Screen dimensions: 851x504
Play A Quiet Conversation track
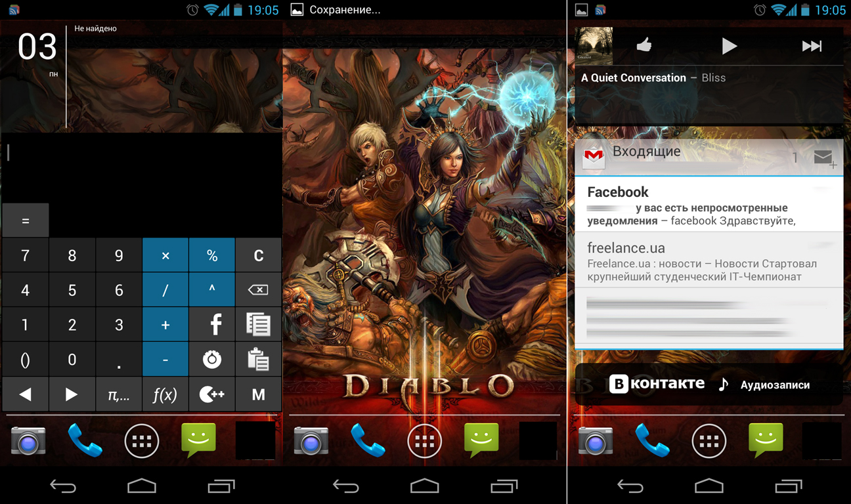pyautogui.click(x=729, y=46)
